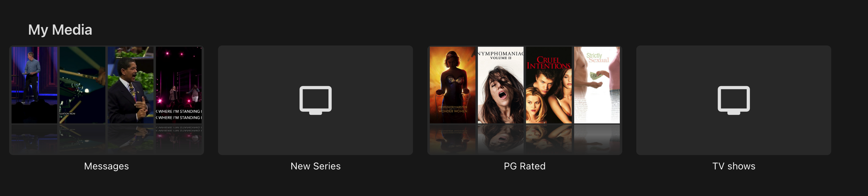Select the Professor Marston Wonder Women poster
Screen dimensions: 868x196
point(453,85)
